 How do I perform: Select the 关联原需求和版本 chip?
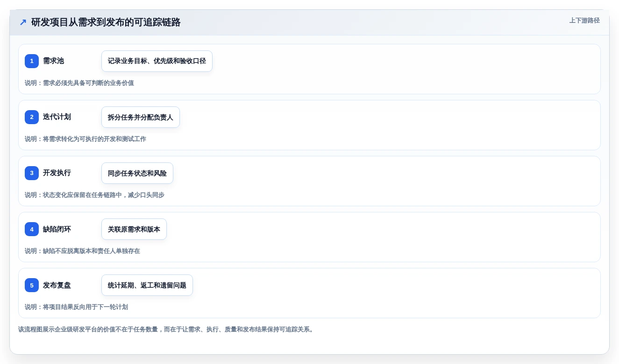[134, 229]
